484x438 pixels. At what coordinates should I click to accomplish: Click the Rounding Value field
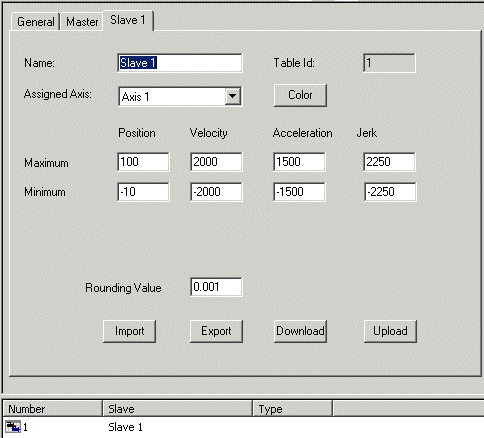pos(216,287)
